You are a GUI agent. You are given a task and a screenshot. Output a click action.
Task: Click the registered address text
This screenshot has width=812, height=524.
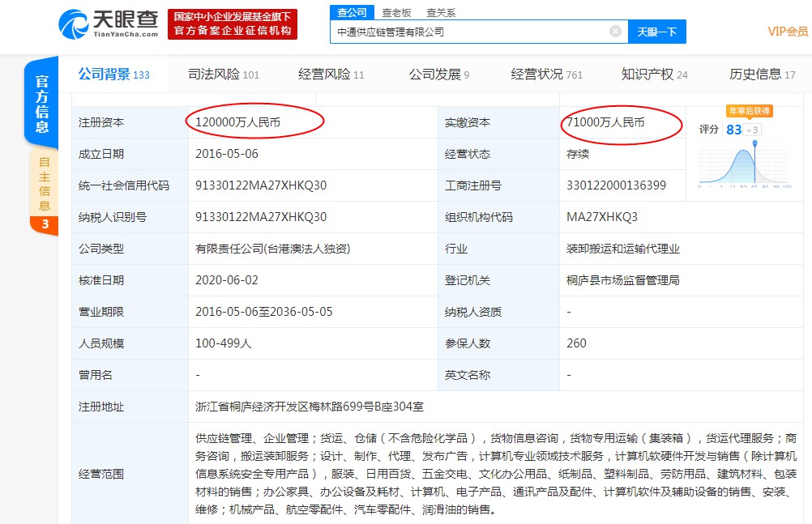point(310,407)
